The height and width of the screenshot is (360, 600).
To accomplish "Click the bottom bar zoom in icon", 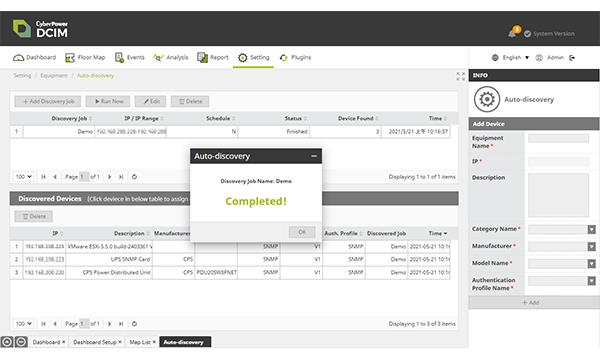I will (7, 342).
